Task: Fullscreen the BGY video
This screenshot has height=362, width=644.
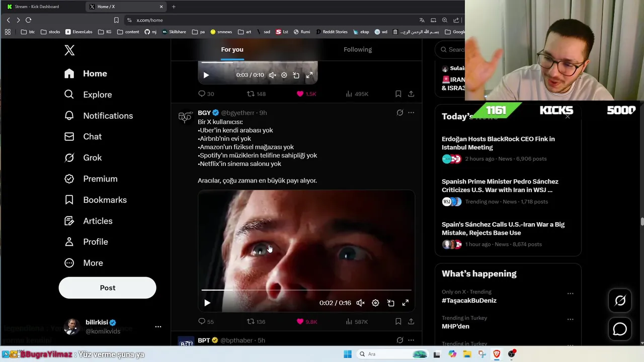Action: tap(405, 303)
